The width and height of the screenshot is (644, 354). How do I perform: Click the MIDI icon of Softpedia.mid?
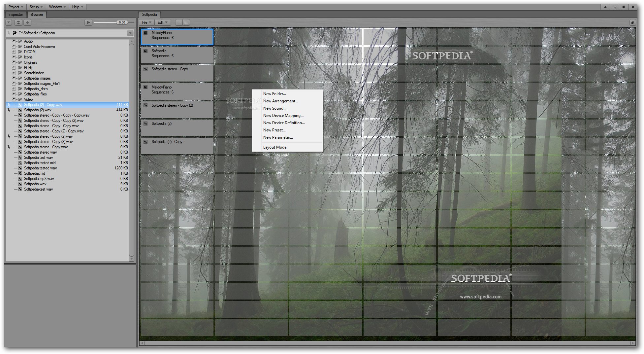(x=20, y=173)
